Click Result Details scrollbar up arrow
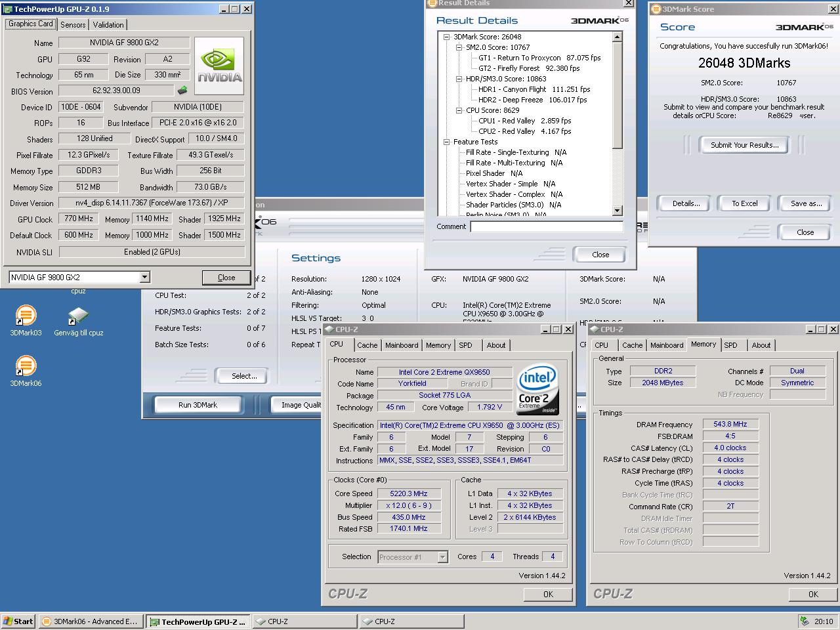This screenshot has width=840, height=630. tap(617, 37)
